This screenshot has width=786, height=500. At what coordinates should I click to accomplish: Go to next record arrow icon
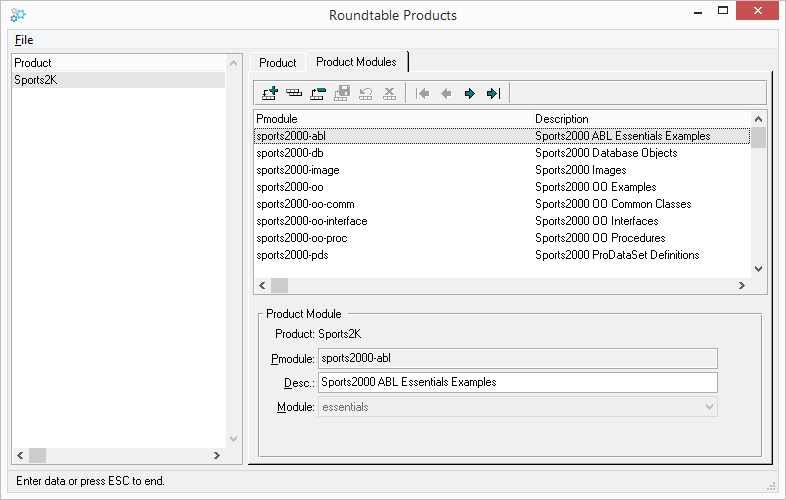(470, 93)
